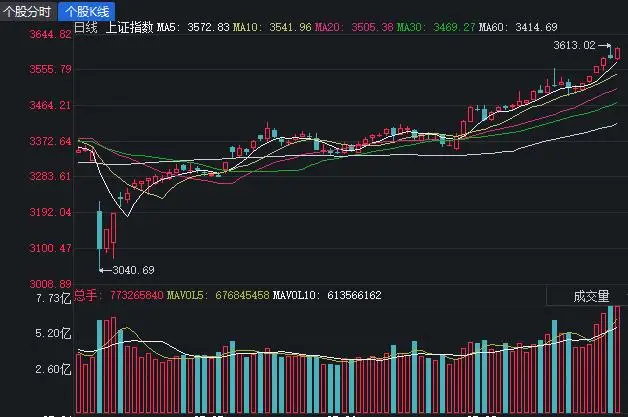The width and height of the screenshot is (628, 417).
Task: Select the 个股K线 tab
Action: click(89, 11)
